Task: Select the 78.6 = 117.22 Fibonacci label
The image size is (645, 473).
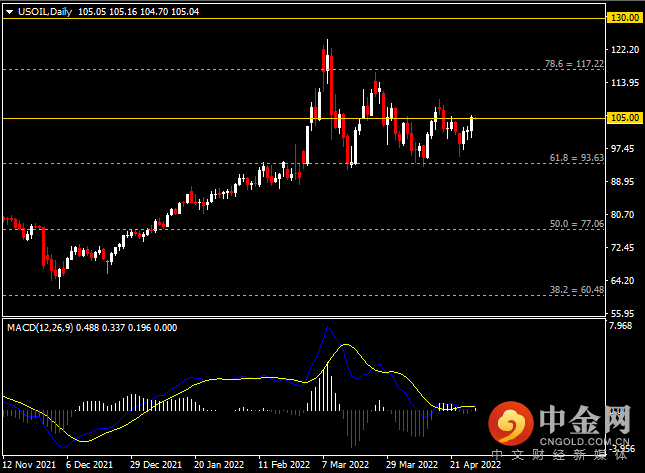Action: [x=574, y=64]
